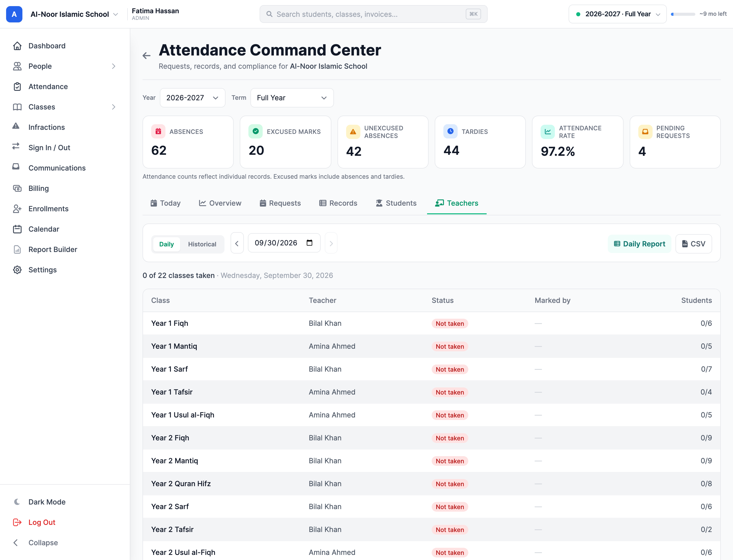Click the Infractions warning triangle icon
733x560 pixels.
16,126
